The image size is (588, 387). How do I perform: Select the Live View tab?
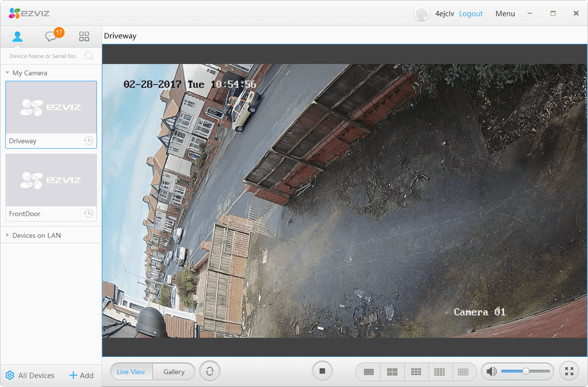(x=131, y=372)
